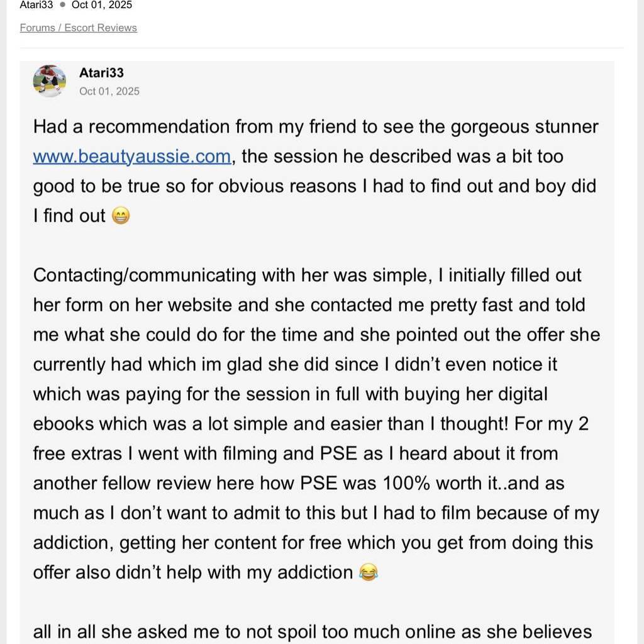
Task: Click Atari33's profile avatar picture
Action: tap(49, 80)
